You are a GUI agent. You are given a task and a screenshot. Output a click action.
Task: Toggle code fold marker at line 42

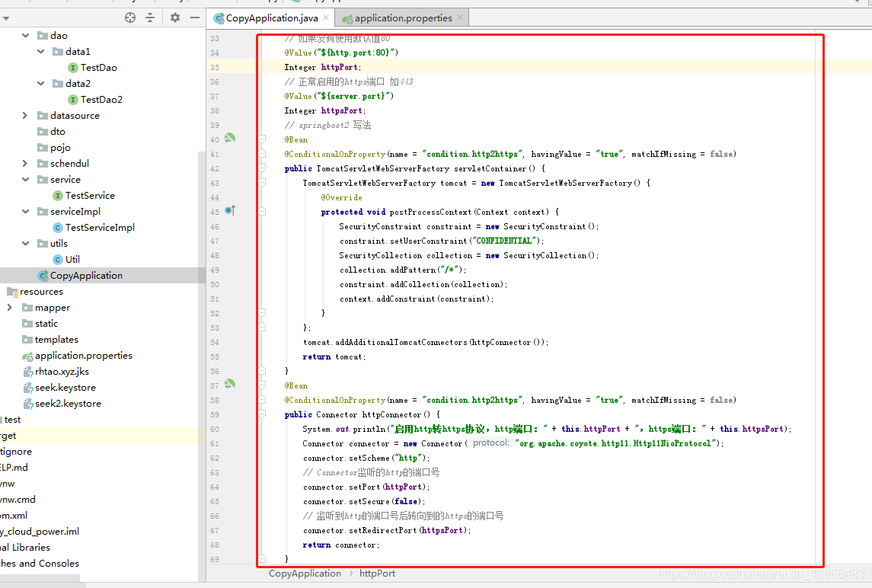click(x=262, y=168)
